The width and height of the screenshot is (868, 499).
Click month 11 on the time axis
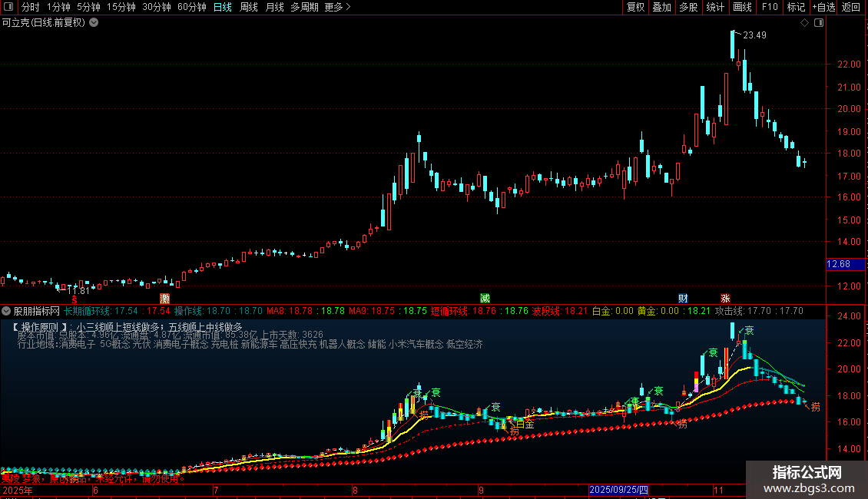coord(718,490)
